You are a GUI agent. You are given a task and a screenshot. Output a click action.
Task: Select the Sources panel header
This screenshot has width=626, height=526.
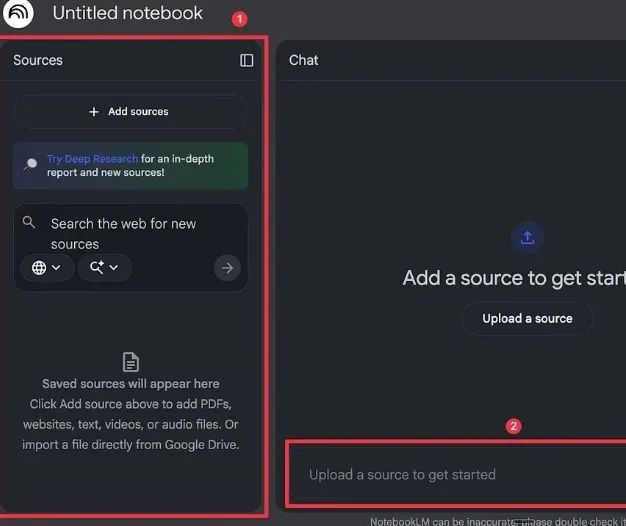pos(38,60)
